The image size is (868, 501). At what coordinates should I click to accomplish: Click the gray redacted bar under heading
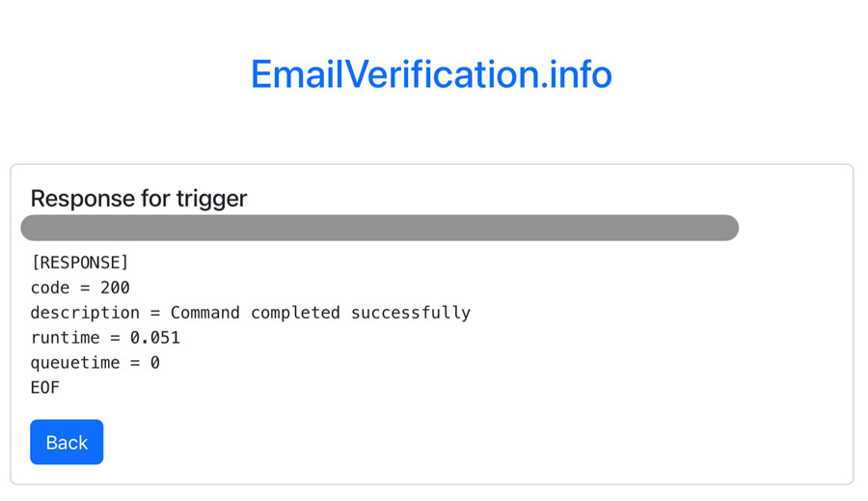(x=379, y=228)
